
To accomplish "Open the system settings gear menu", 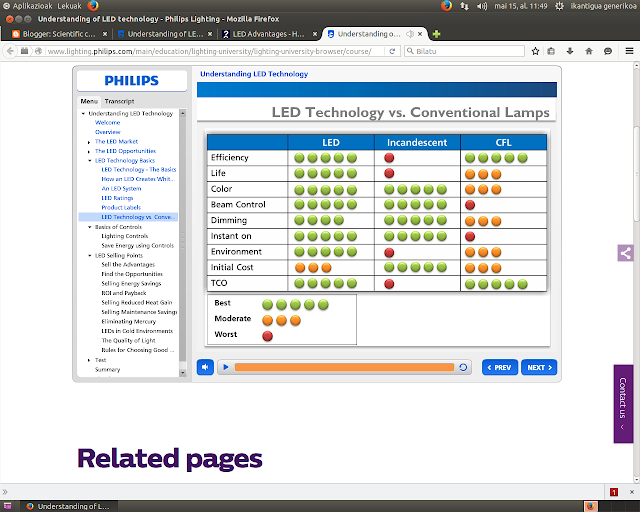I will tap(560, 6).
